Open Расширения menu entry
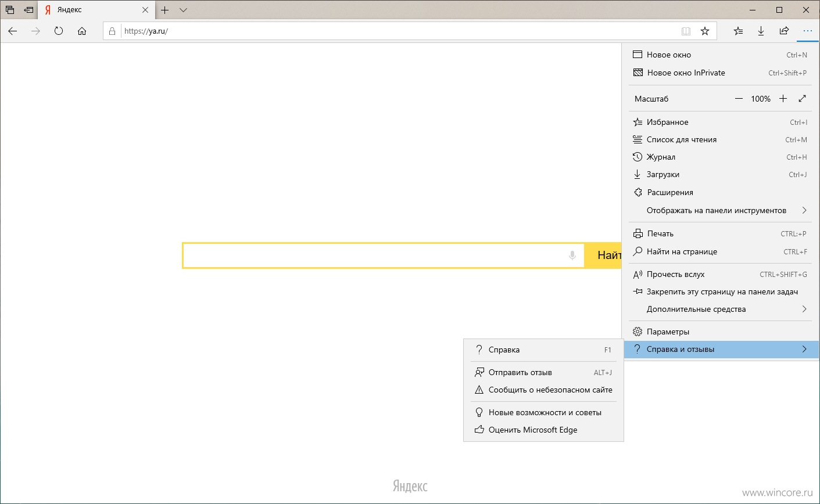Screen dimensions: 820x504 point(720,192)
